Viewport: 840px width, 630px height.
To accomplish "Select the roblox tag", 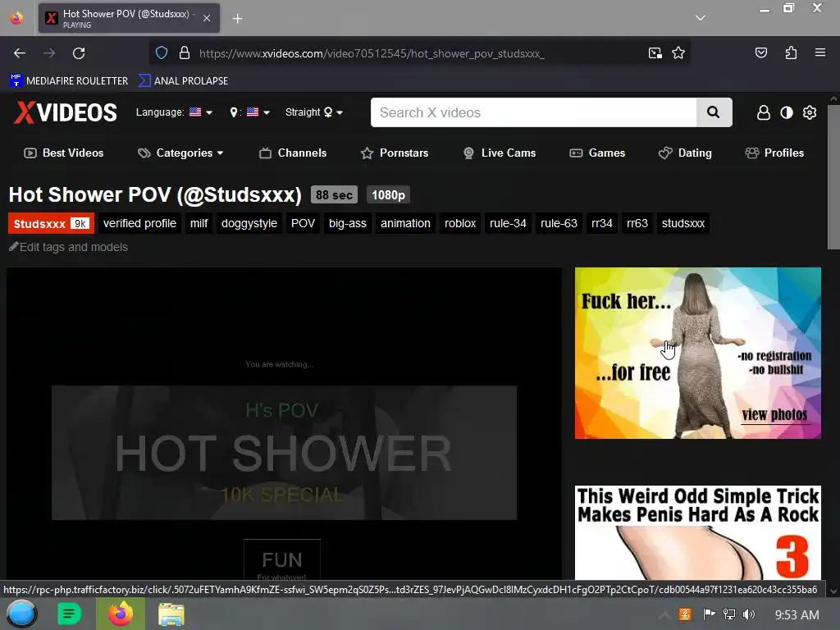I will pyautogui.click(x=460, y=223).
